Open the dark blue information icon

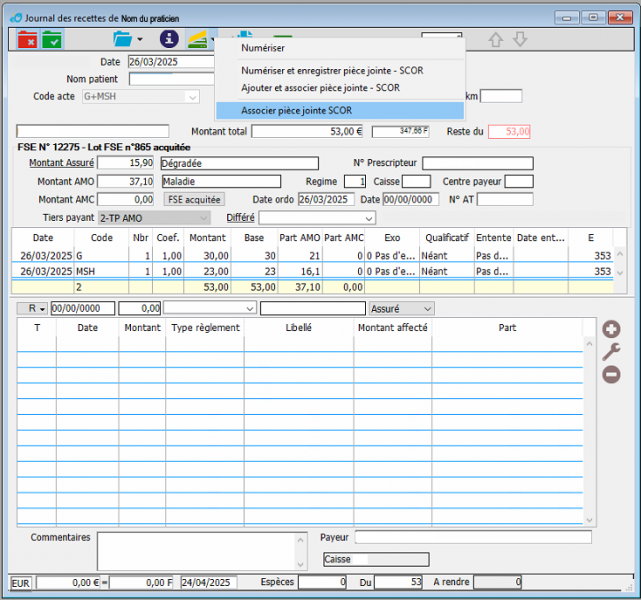(x=169, y=39)
